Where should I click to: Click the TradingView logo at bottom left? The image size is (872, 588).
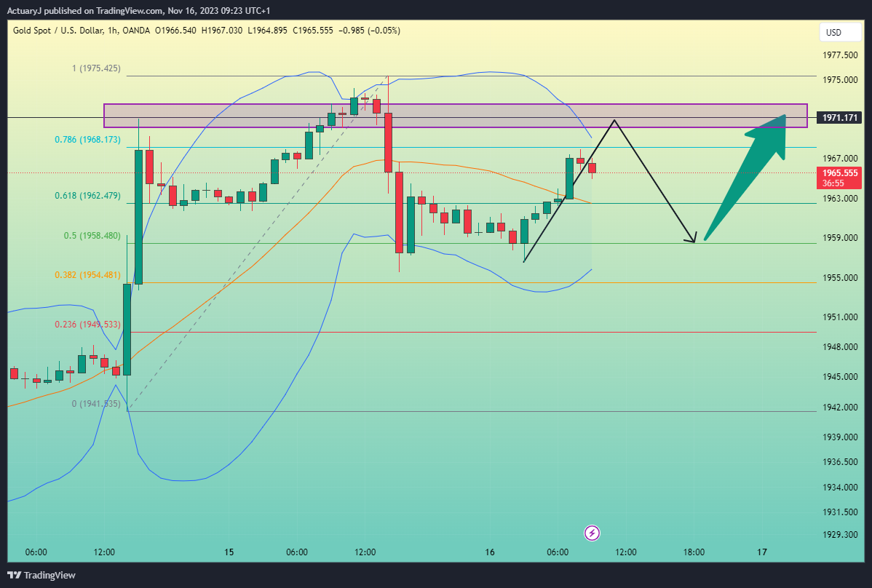[x=41, y=575]
